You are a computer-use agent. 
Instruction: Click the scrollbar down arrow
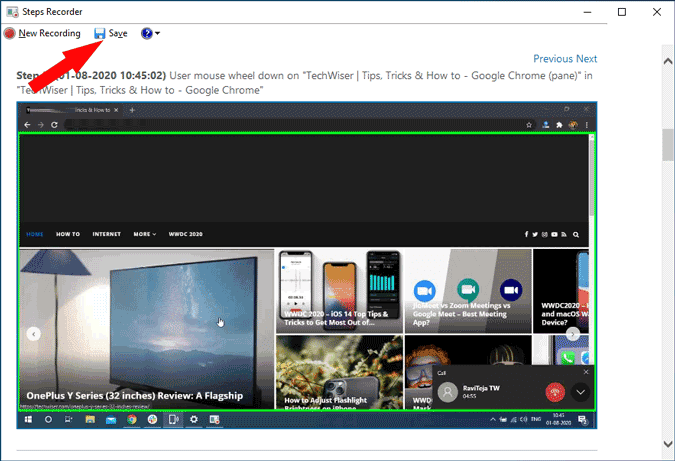click(x=668, y=444)
